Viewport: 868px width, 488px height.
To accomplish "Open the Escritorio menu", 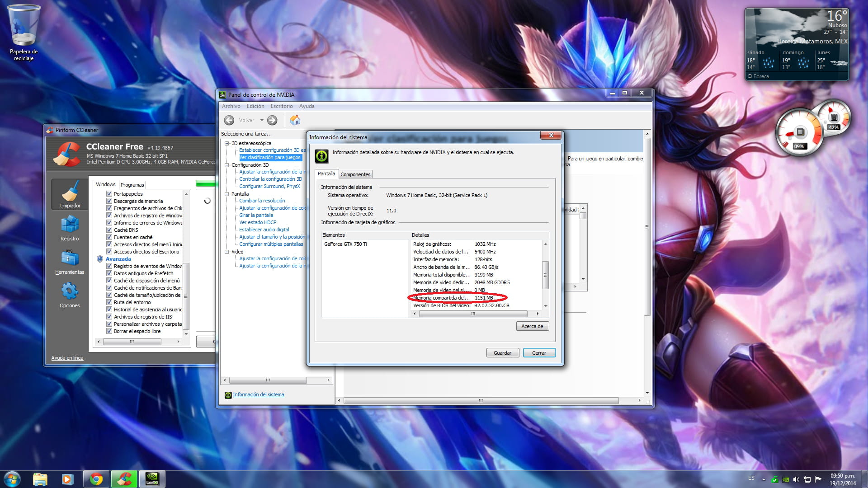I will click(x=281, y=106).
